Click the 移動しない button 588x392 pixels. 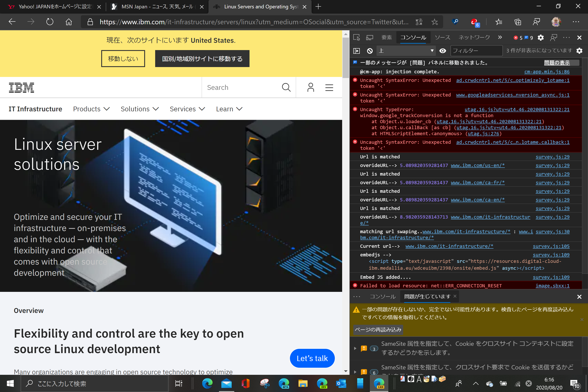click(123, 58)
